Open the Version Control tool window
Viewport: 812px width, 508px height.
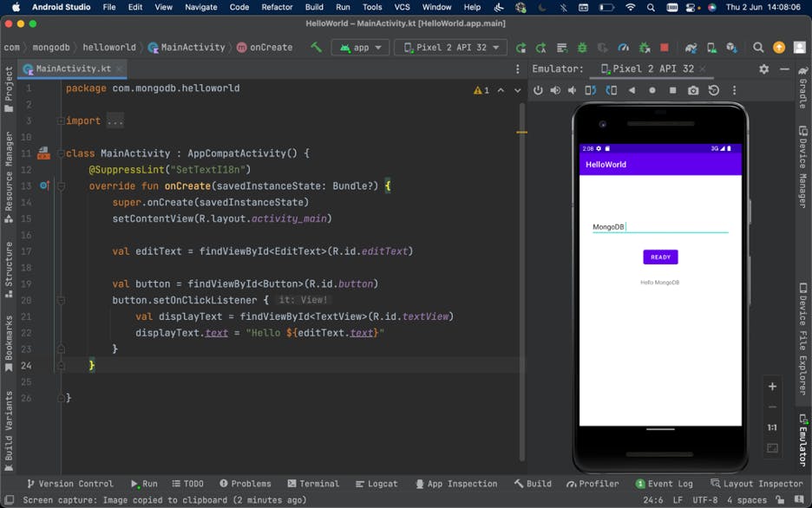coord(70,484)
